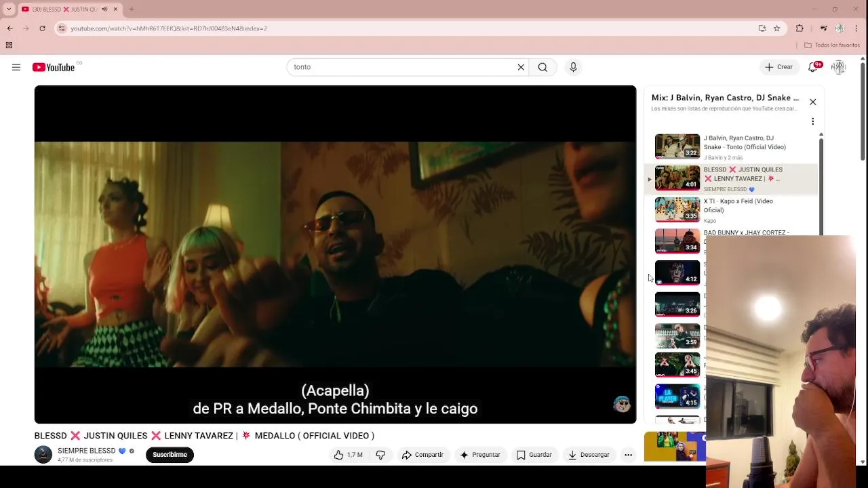Subscribe with the Suscribirme button
The width and height of the screenshot is (868, 488).
[x=170, y=455]
